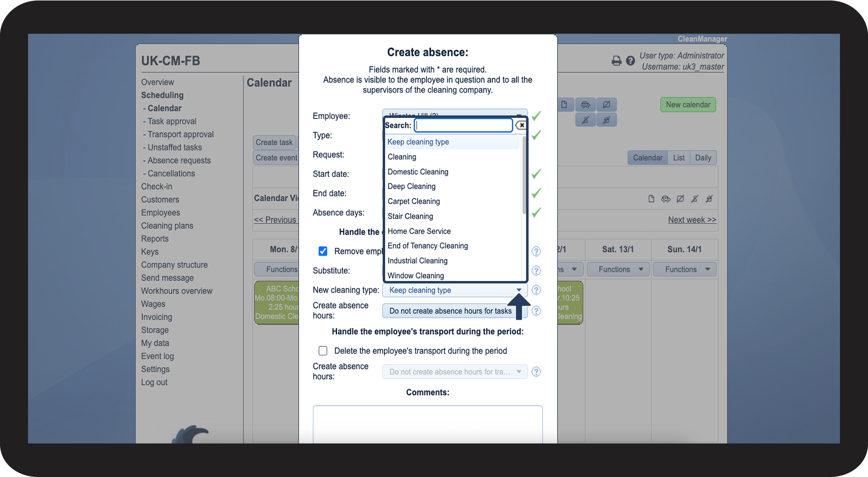Image resolution: width=868 pixels, height=477 pixels.
Task: Expand the Functions dropdown under Monday
Action: click(277, 269)
